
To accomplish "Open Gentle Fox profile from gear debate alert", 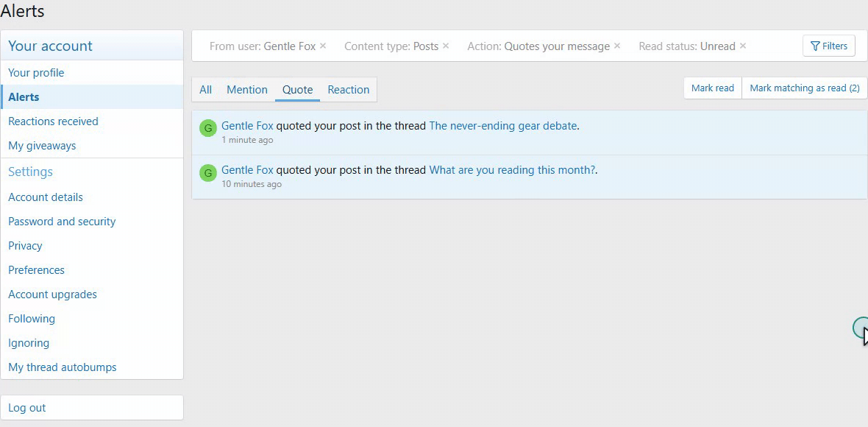I will [247, 126].
